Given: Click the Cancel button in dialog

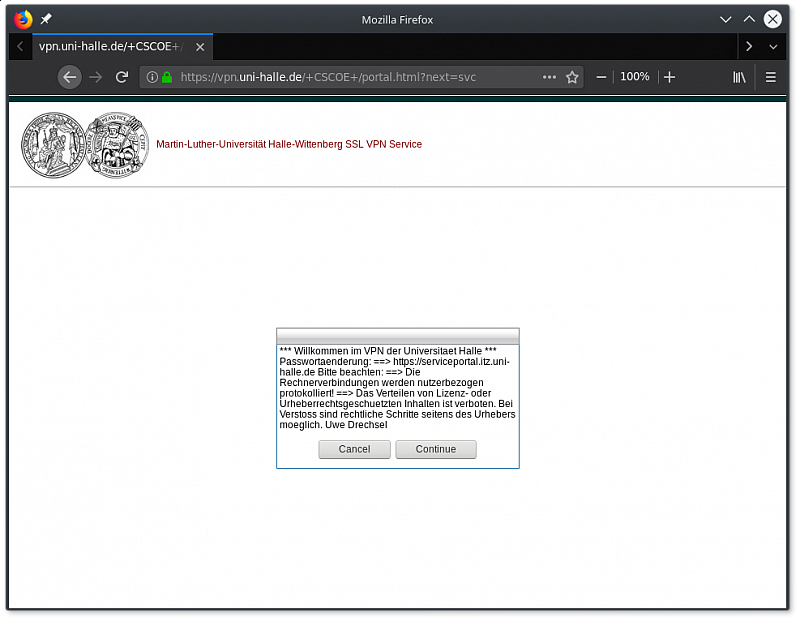Looking at the screenshot, I should pyautogui.click(x=355, y=449).
